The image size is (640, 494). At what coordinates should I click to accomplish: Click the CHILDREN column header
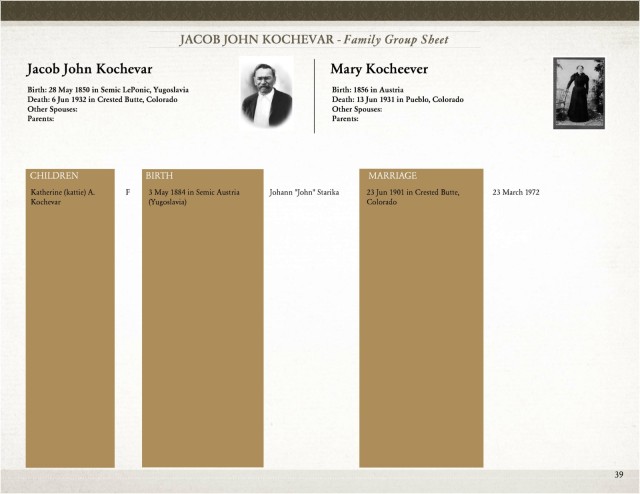(54, 176)
